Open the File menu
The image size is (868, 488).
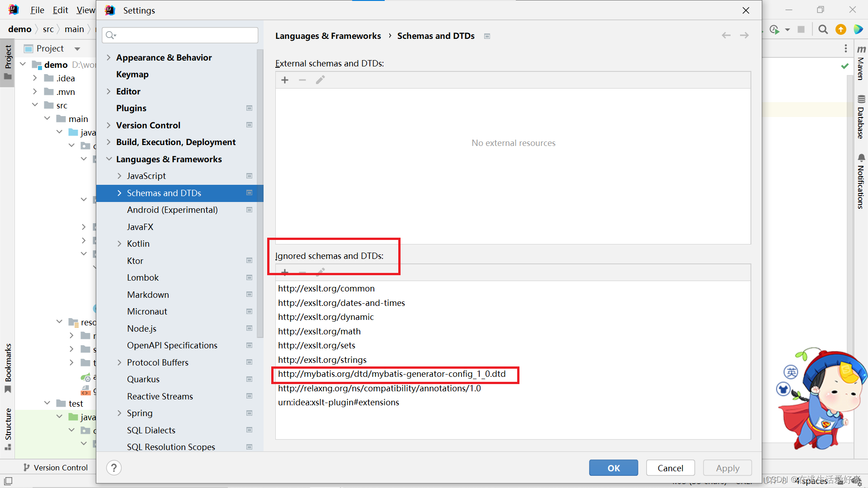37,10
